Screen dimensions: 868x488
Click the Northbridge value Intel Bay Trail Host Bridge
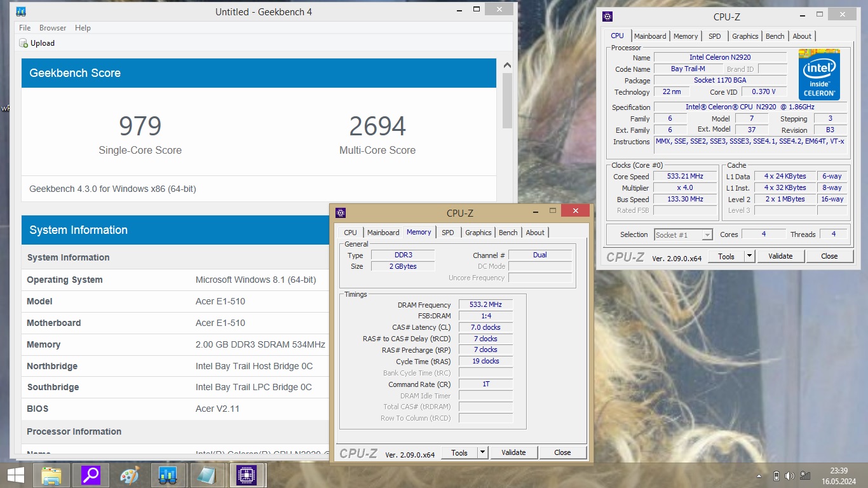pos(254,366)
